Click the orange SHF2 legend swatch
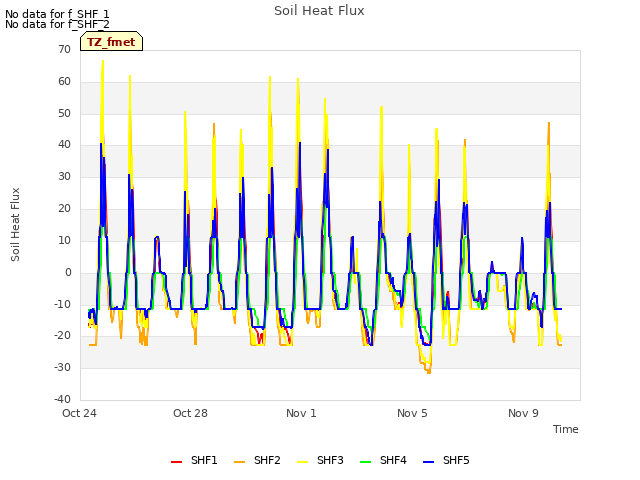 pyautogui.click(x=240, y=462)
